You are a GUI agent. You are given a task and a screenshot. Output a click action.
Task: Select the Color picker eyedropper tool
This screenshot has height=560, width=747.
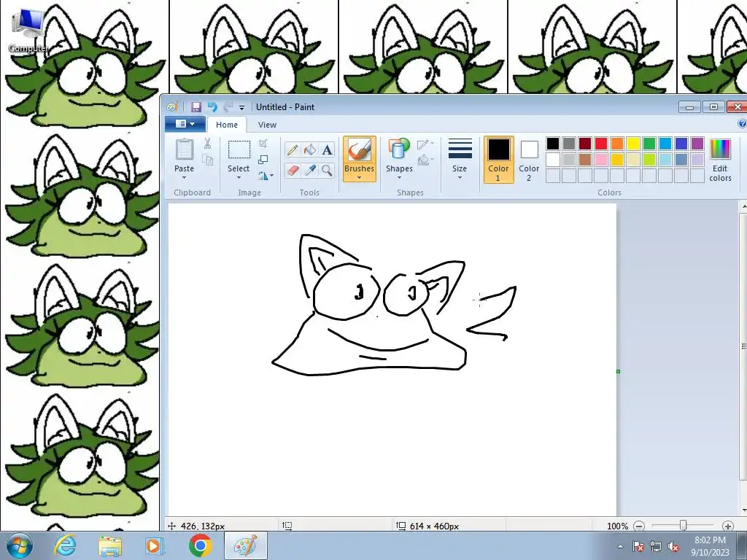[309, 170]
